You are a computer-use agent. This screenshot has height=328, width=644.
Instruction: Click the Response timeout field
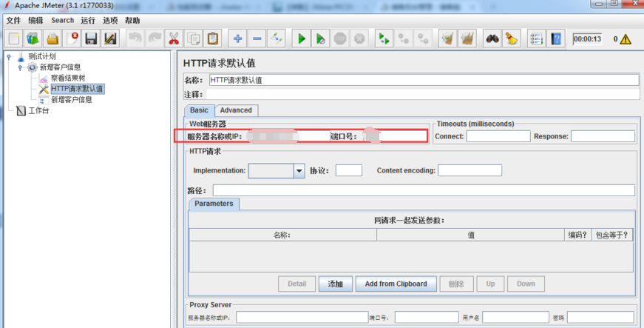point(603,136)
